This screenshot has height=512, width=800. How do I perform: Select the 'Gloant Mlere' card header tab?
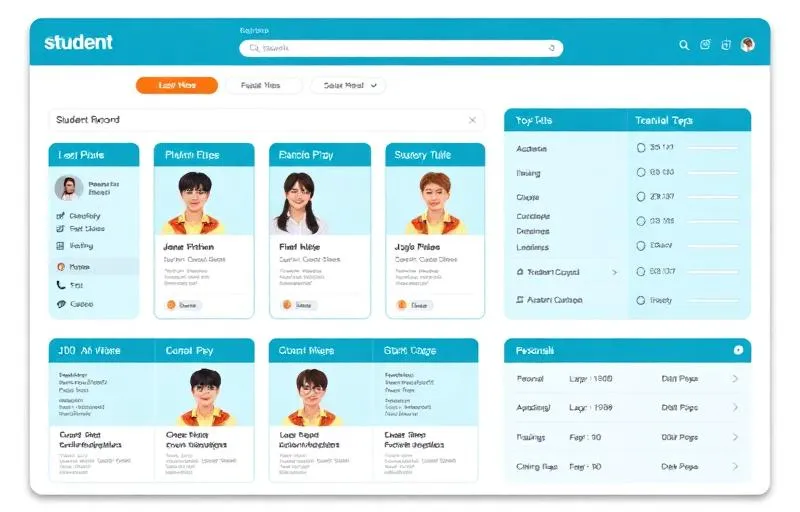[321, 350]
